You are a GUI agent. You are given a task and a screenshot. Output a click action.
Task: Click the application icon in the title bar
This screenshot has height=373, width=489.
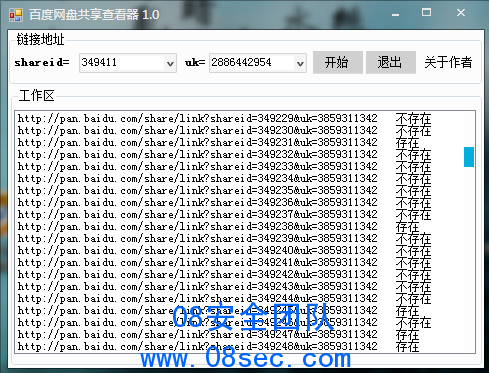(16, 15)
